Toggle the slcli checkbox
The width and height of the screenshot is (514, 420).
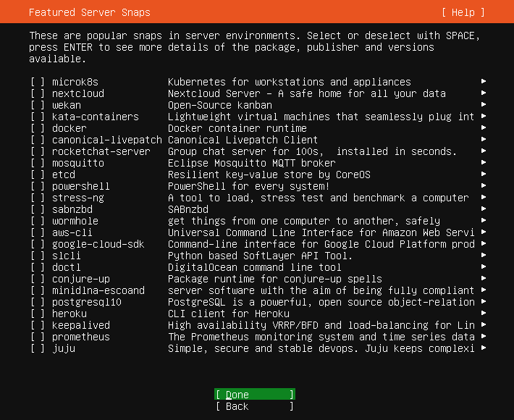tap(38, 256)
